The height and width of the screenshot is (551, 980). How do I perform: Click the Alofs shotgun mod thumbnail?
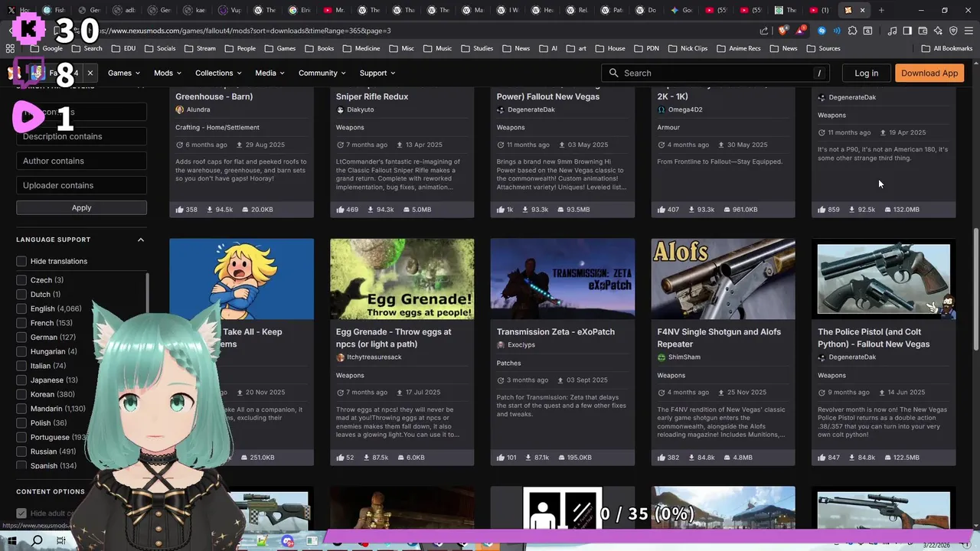click(x=723, y=279)
